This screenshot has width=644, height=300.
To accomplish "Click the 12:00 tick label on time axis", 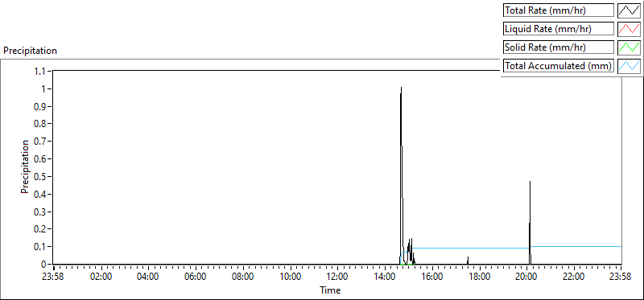I will coord(337,276).
